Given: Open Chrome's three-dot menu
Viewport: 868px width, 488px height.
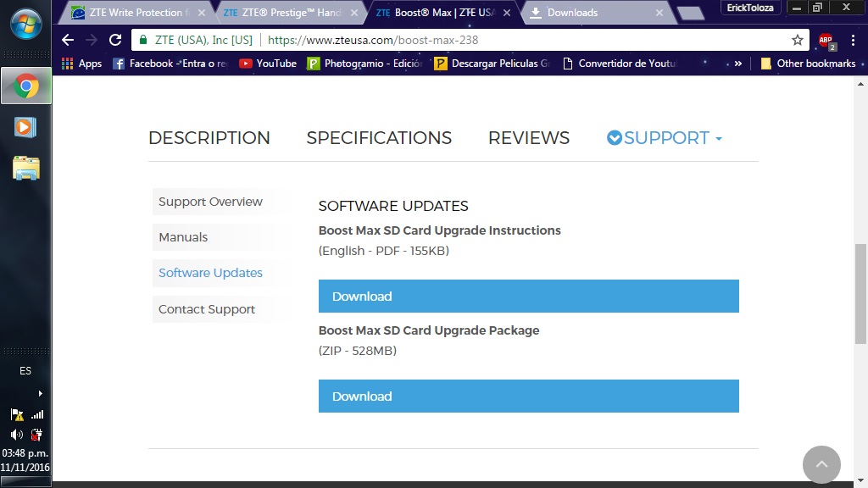Looking at the screenshot, I should pyautogui.click(x=853, y=40).
